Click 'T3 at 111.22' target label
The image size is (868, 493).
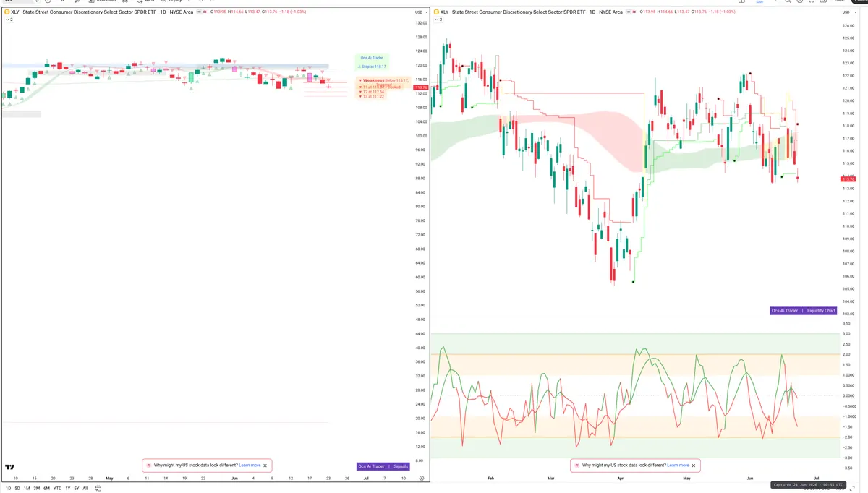point(373,96)
